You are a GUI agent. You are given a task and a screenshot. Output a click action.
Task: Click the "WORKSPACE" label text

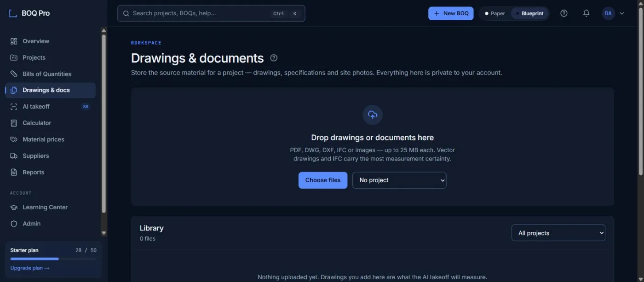146,43
